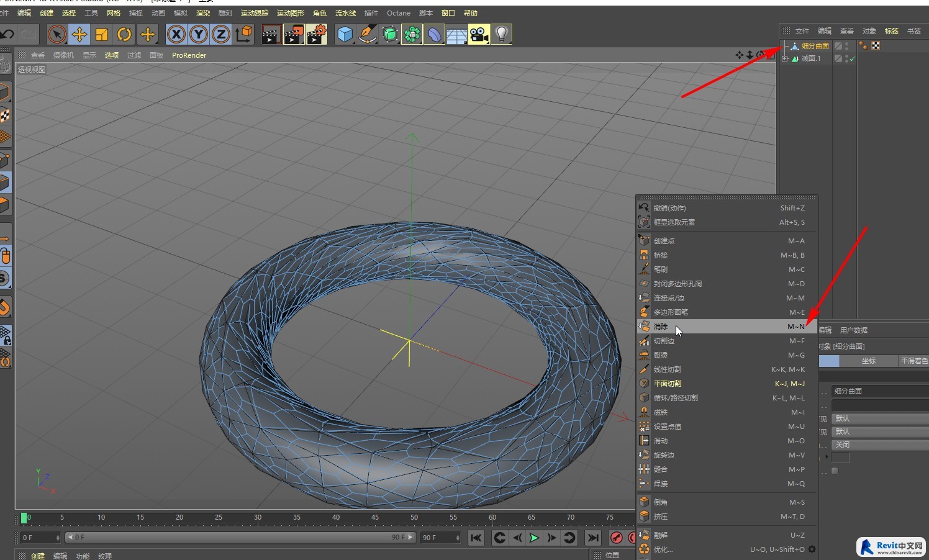Toggle 减面.1 layer square icon
Viewport: 929px width, 560px height.
(x=838, y=58)
